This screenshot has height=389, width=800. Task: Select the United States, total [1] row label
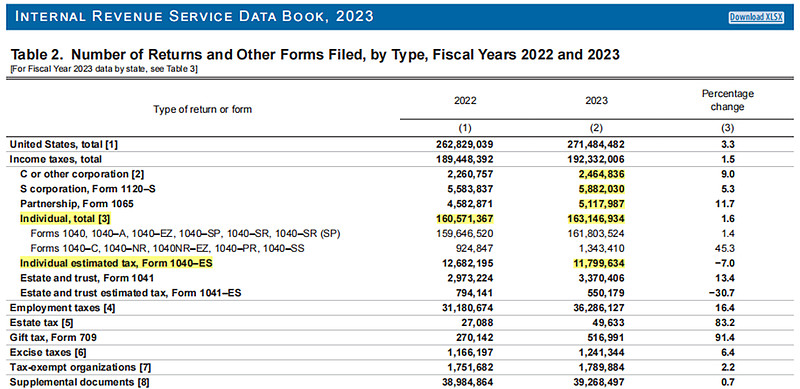pos(64,144)
